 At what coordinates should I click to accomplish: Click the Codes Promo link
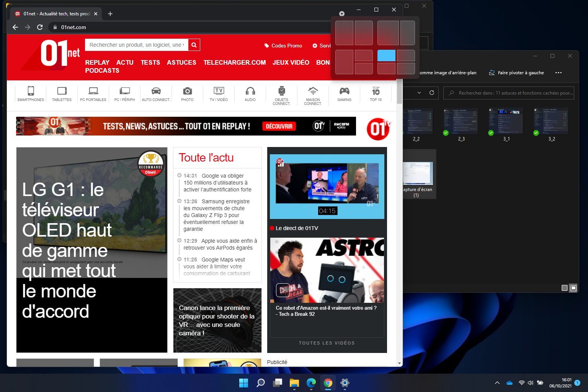pos(283,46)
